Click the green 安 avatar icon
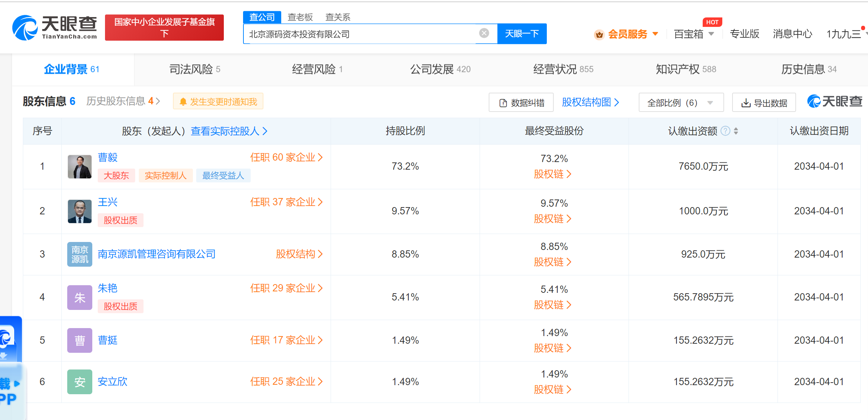Viewport: 868px width, 420px height. [80, 382]
